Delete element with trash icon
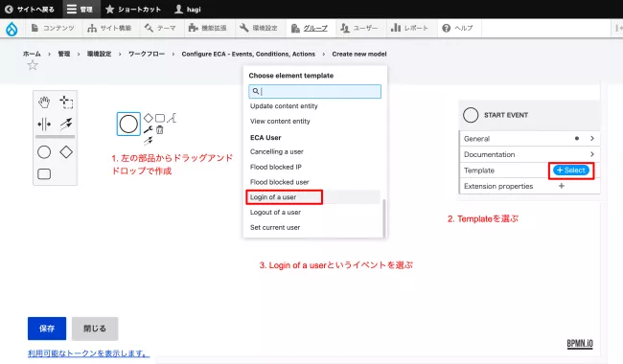Image resolution: width=623 pixels, height=364 pixels. pyautogui.click(x=160, y=129)
